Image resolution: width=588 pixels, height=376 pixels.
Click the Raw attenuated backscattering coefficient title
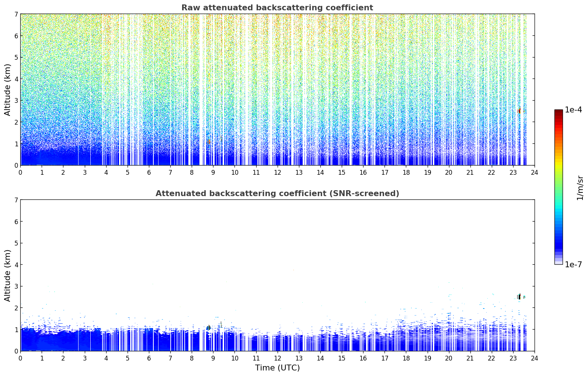(277, 8)
